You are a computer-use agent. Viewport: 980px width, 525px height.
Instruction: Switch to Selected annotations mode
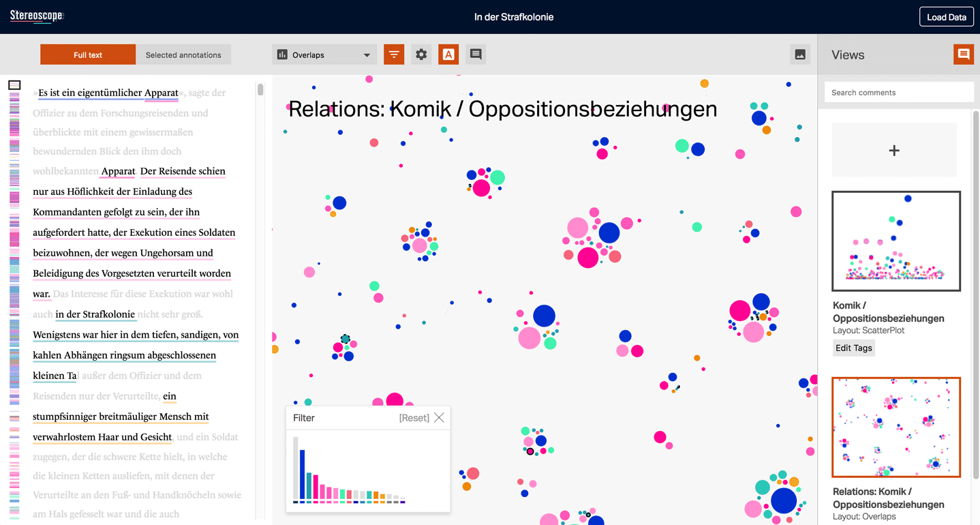tap(183, 55)
